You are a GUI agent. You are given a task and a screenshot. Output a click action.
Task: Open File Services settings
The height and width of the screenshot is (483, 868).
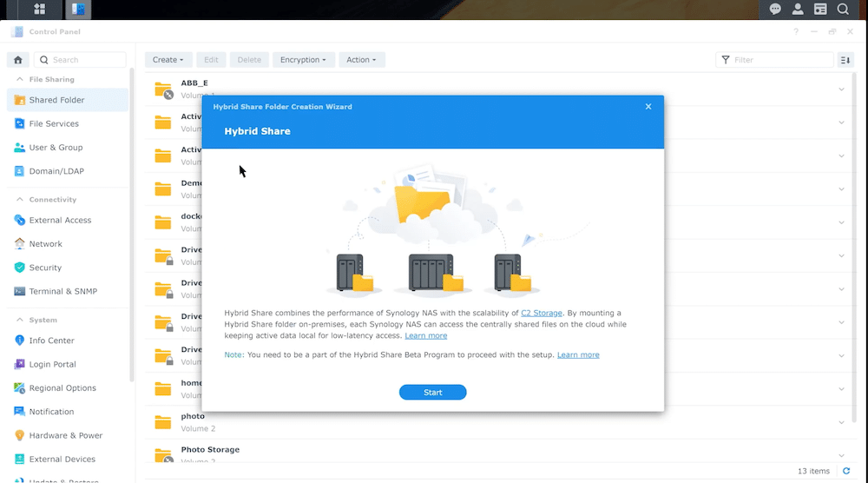[68, 123]
